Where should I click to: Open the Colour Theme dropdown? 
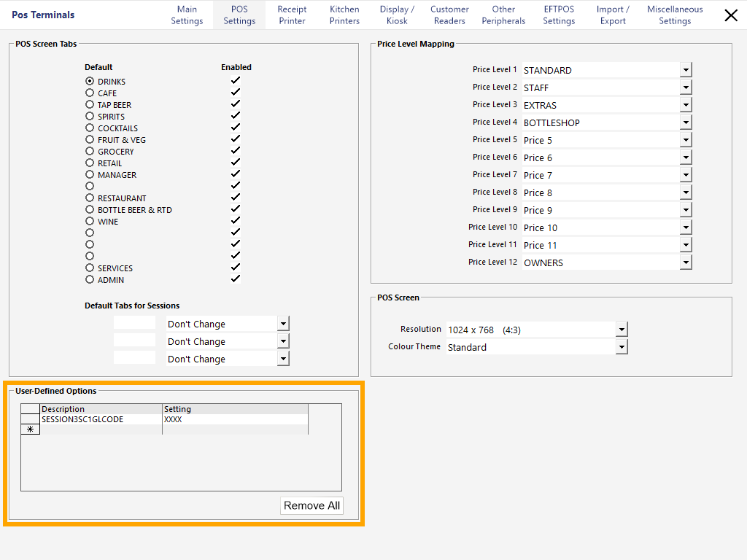[621, 346]
